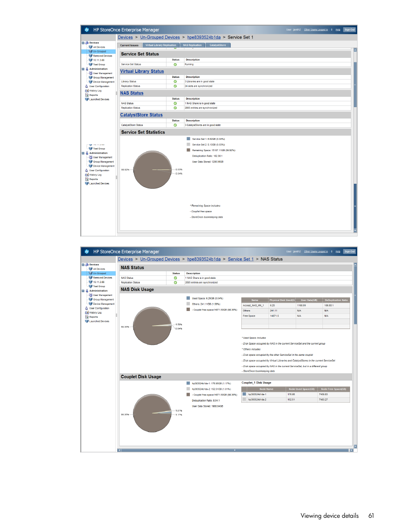Select All Devices icon on the Service Set 1 page
Screen dimensions: 399x532
click(90, 47)
